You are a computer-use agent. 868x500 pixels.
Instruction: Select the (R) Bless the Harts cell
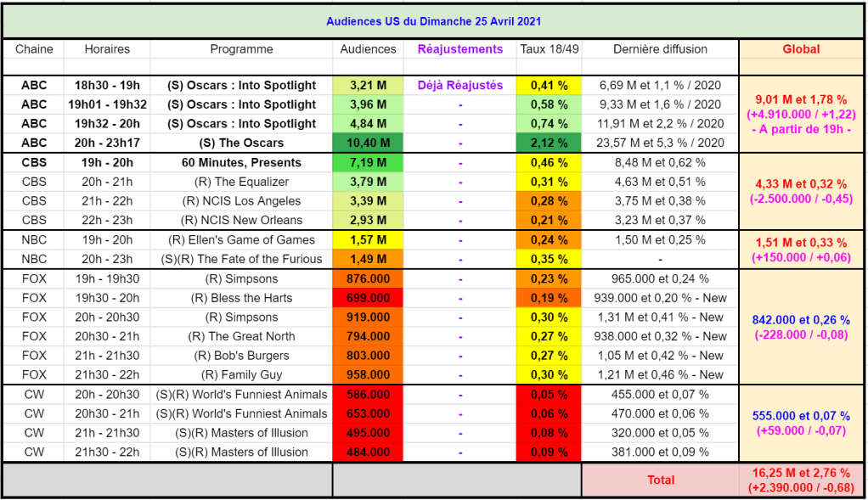[x=241, y=298]
